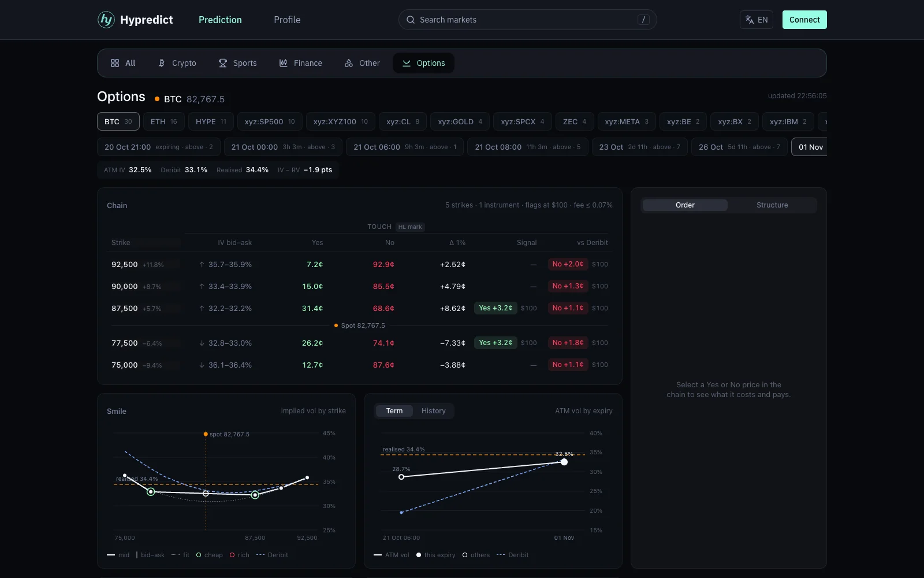Show Term ATM vol chart

(x=394, y=411)
